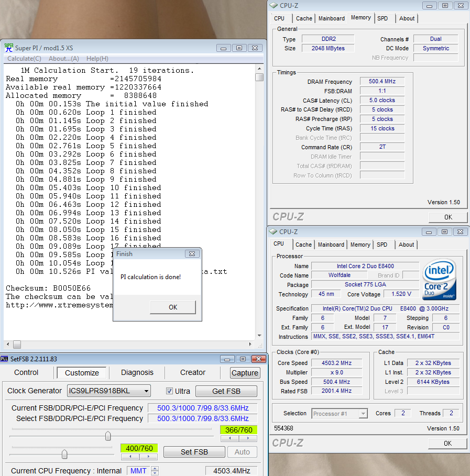Toggle the Ultra checkbox in SetFSB

pos(170,391)
